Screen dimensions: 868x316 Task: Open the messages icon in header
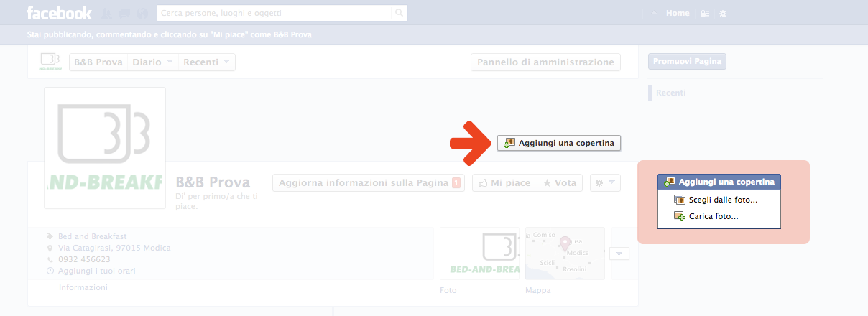coord(126,13)
